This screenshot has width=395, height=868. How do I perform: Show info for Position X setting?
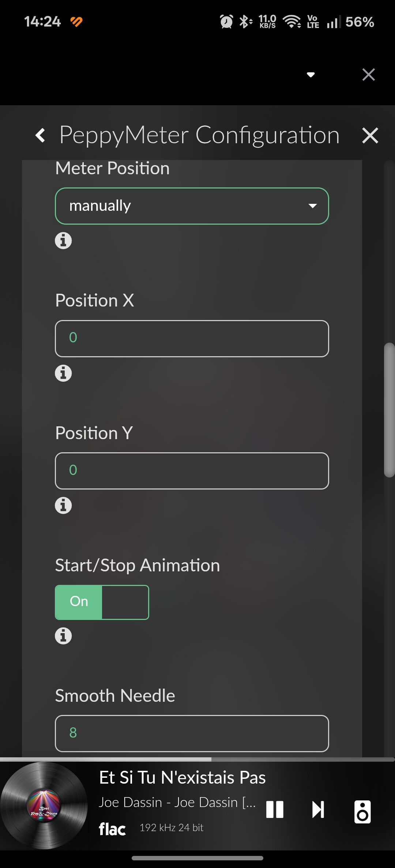63,373
